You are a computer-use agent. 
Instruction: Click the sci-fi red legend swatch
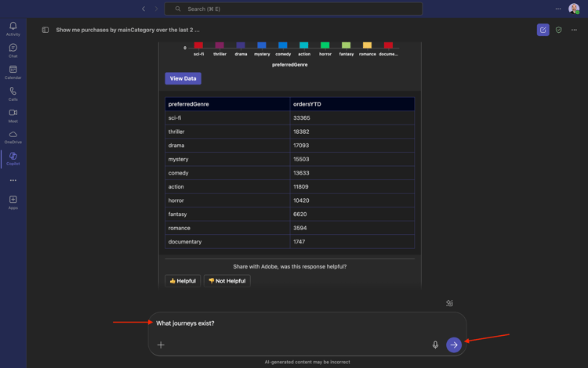coord(199,45)
